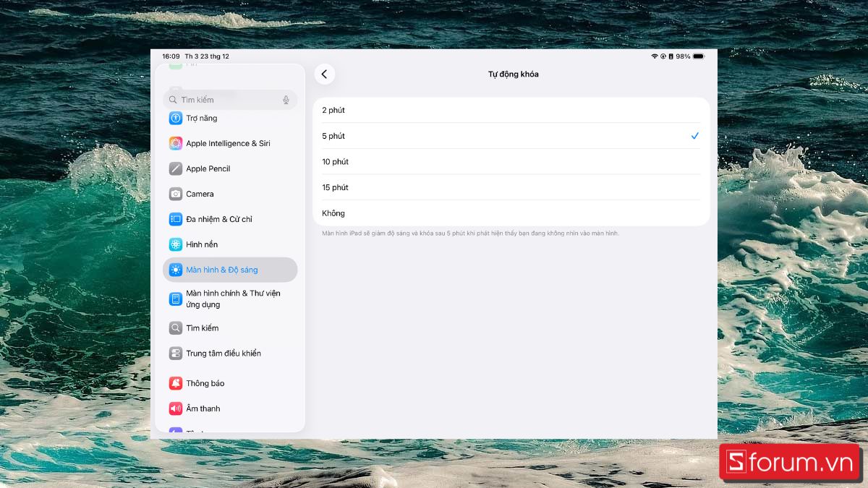Open Trung tâm điều khiển label
Viewport: 868px width, 488px height.
point(224,354)
